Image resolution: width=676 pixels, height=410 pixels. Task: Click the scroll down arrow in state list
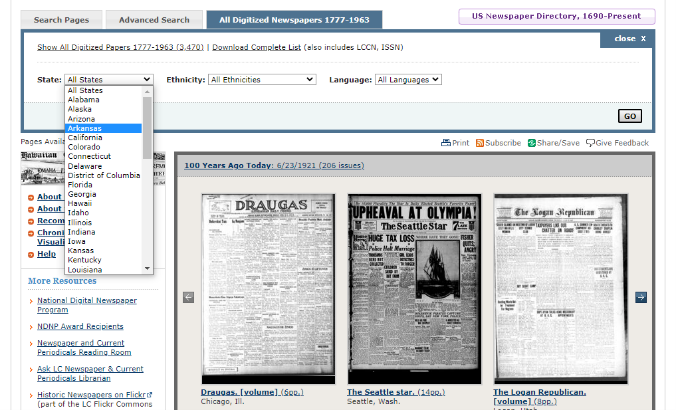tap(147, 268)
